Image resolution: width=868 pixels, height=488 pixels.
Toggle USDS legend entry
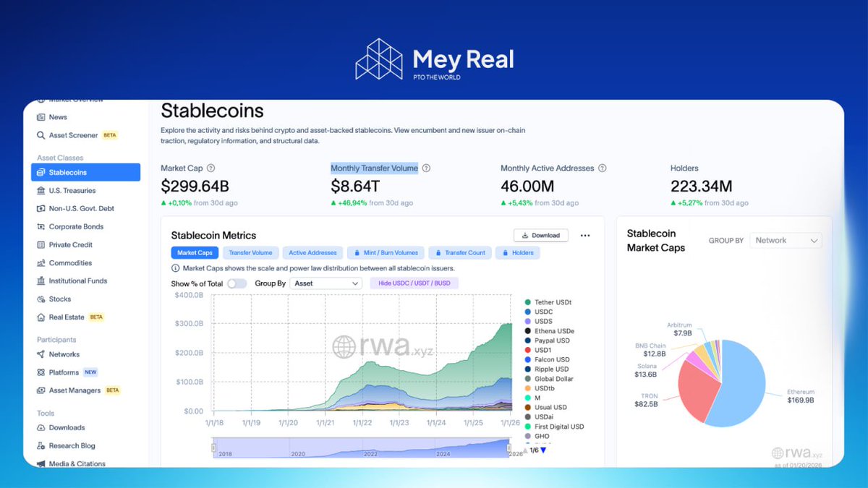[x=539, y=321]
